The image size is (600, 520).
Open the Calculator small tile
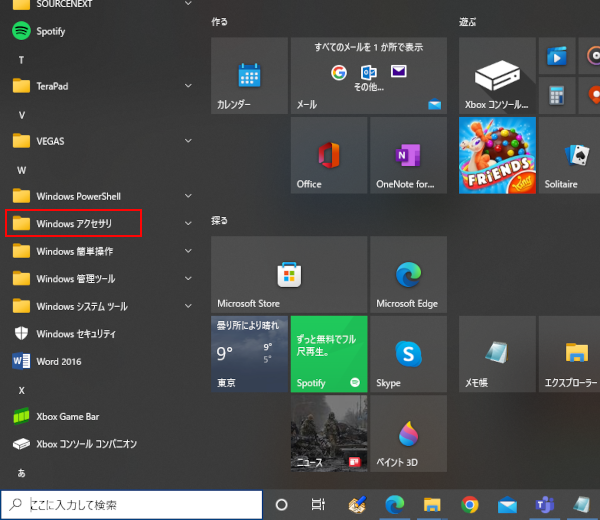tap(557, 96)
